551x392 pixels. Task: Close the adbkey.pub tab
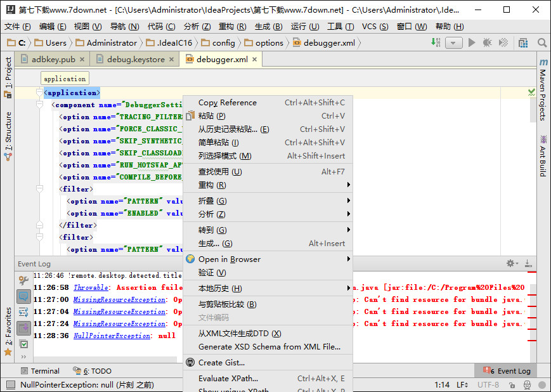[x=82, y=60]
